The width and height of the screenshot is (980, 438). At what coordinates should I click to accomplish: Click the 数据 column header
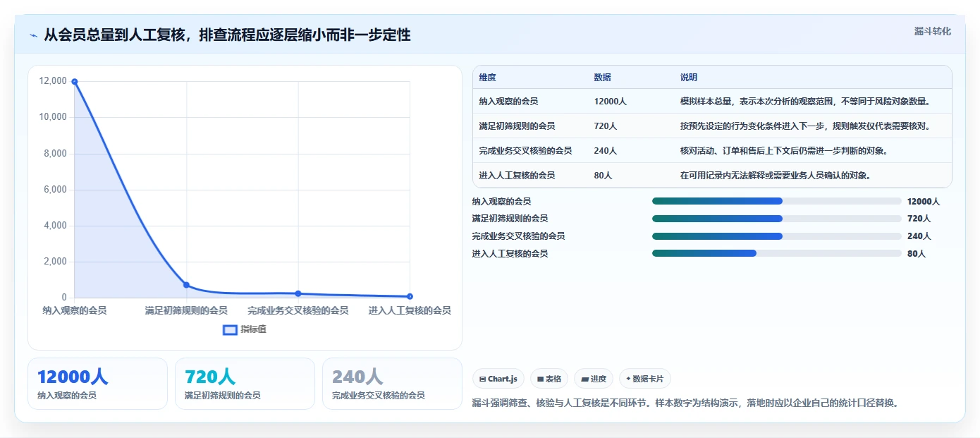pyautogui.click(x=602, y=78)
